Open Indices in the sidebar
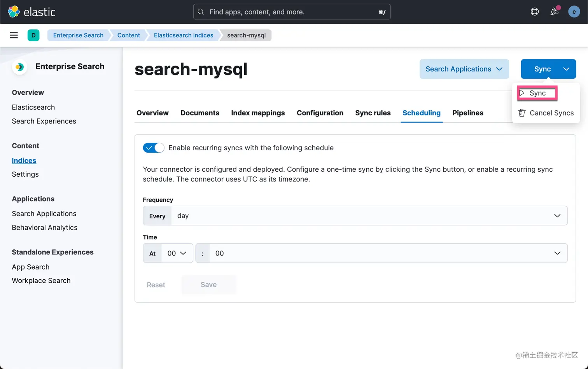 [24, 160]
